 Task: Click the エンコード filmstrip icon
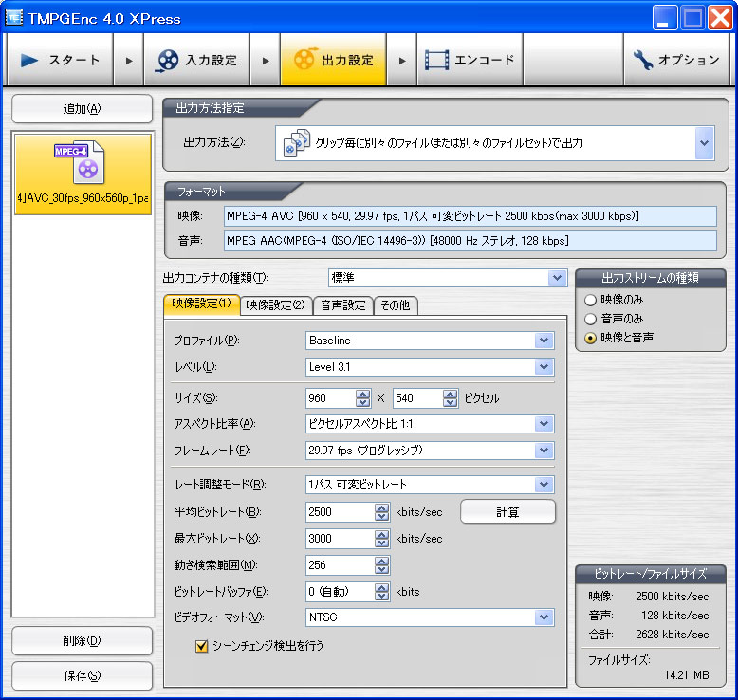point(436,61)
